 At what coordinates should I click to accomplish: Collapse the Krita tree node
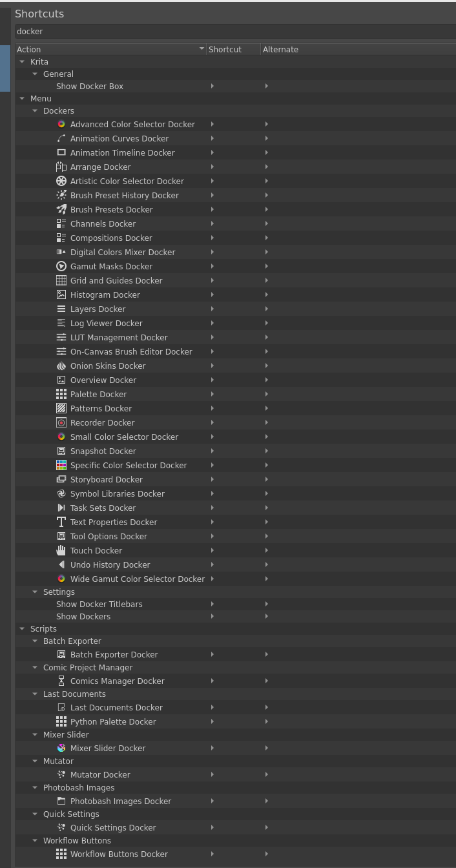22,61
